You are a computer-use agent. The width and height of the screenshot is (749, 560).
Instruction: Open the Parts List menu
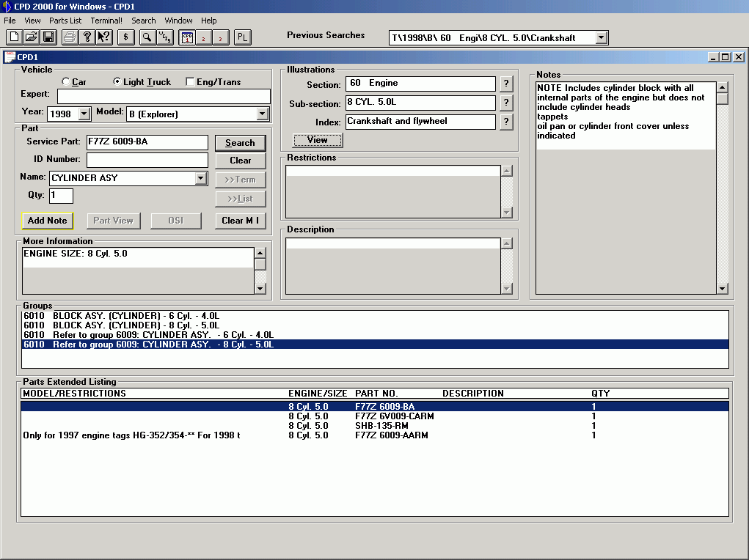[x=65, y=21]
